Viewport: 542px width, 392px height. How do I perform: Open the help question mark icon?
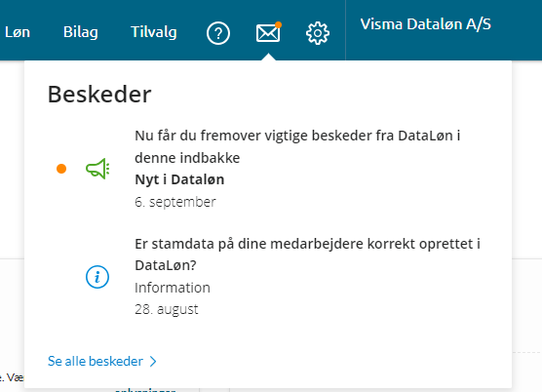click(x=218, y=33)
